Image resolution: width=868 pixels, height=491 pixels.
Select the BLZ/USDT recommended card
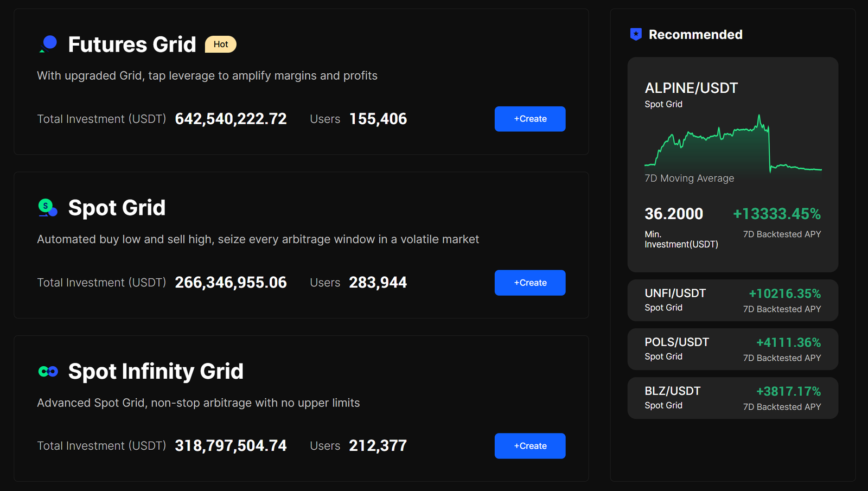tap(732, 398)
